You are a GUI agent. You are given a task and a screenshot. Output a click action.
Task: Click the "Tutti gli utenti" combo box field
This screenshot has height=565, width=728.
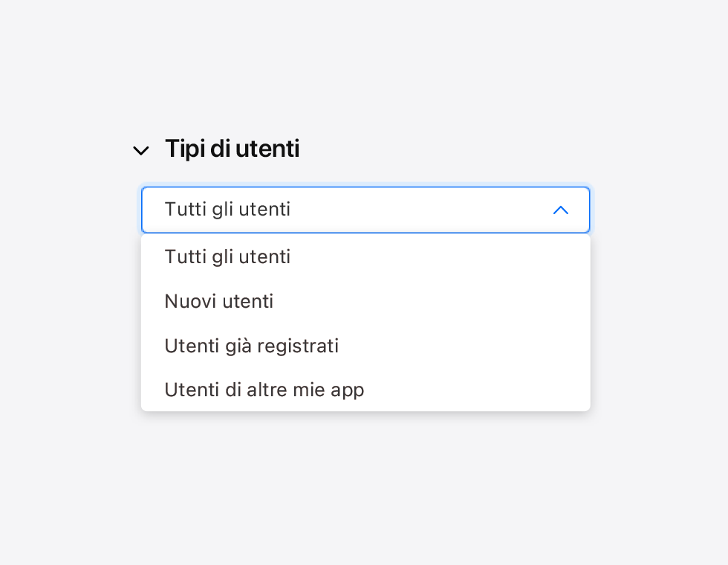[x=365, y=210]
